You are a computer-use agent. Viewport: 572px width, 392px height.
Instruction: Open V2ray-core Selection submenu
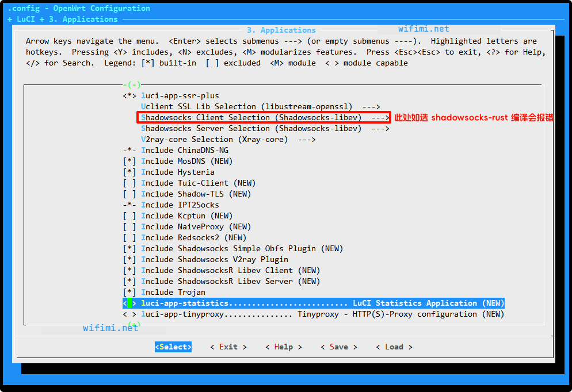click(x=228, y=140)
